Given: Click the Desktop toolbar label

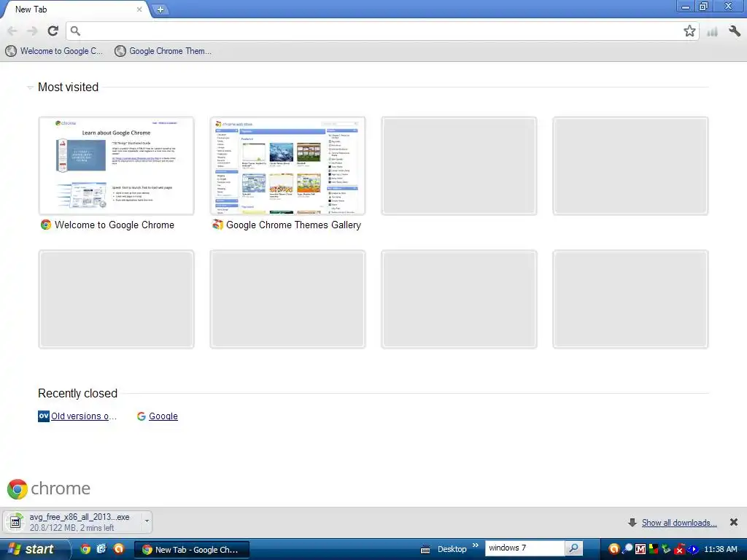Looking at the screenshot, I should point(452,549).
